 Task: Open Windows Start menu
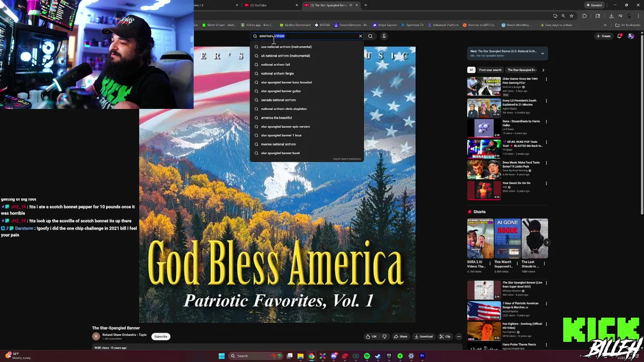221,356
